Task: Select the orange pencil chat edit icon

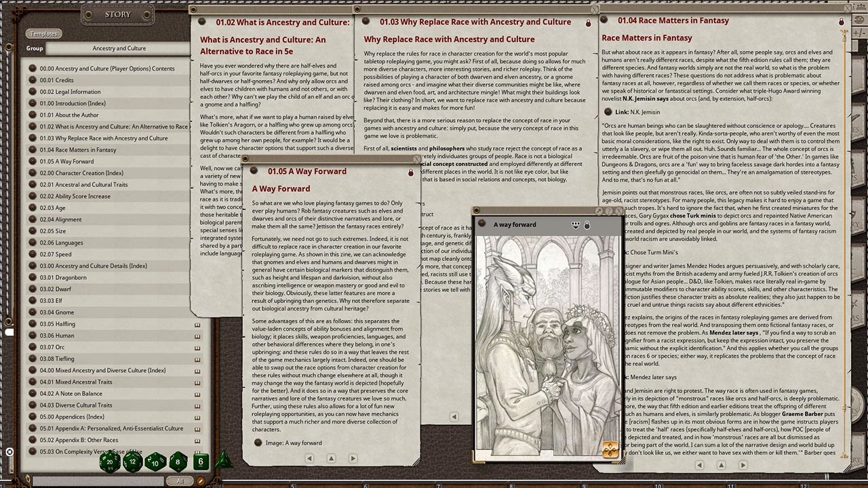Action: pyautogui.click(x=201, y=481)
